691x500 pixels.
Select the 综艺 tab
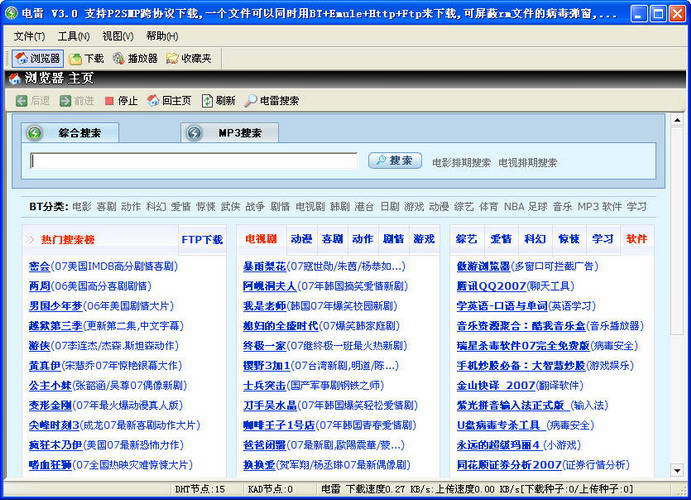point(467,239)
